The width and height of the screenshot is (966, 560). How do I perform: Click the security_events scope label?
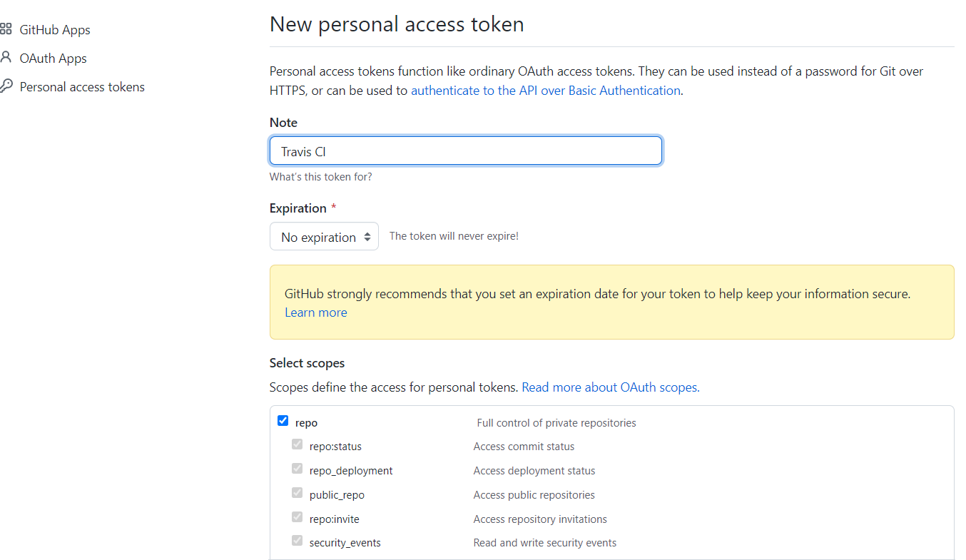[x=345, y=543]
